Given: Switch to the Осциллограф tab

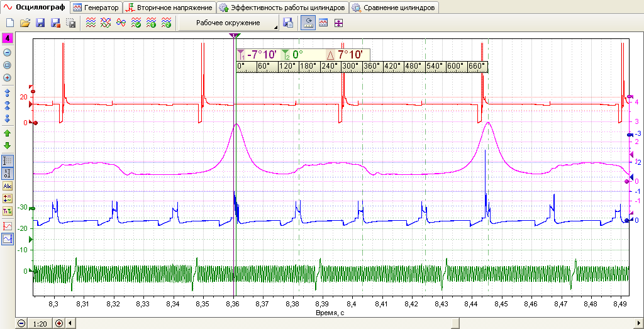Looking at the screenshot, I should point(35,8).
